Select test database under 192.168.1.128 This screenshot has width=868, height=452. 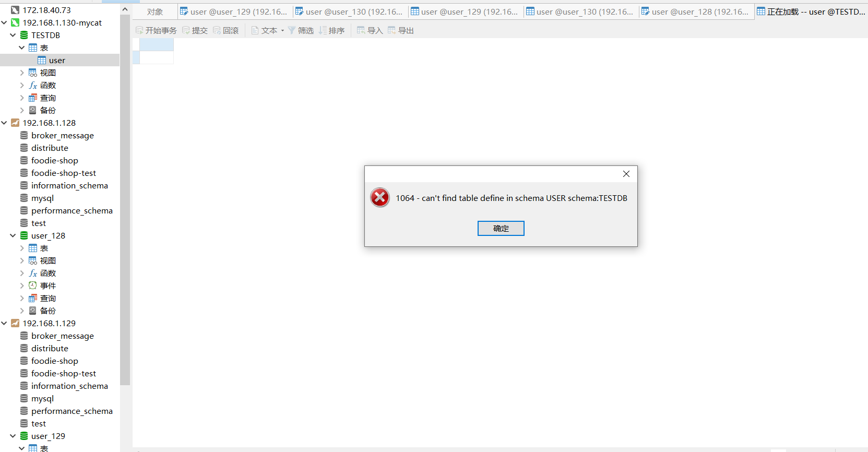coord(39,223)
